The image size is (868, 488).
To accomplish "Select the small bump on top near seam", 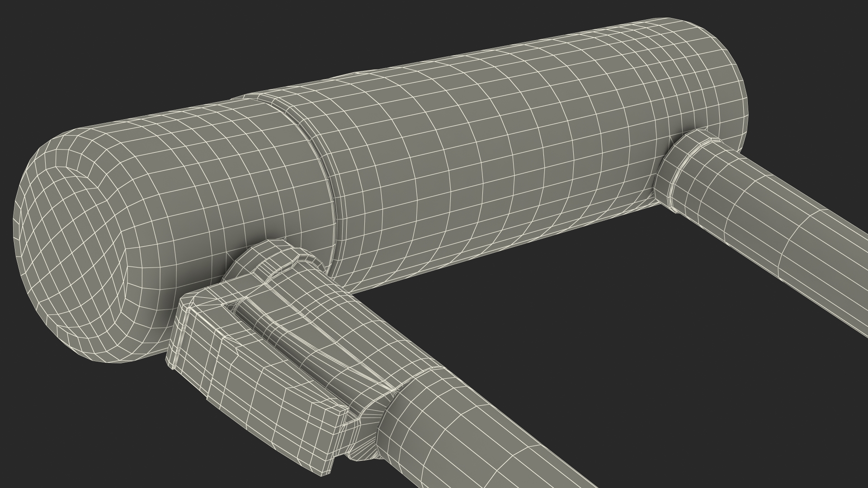I will (x=357, y=73).
